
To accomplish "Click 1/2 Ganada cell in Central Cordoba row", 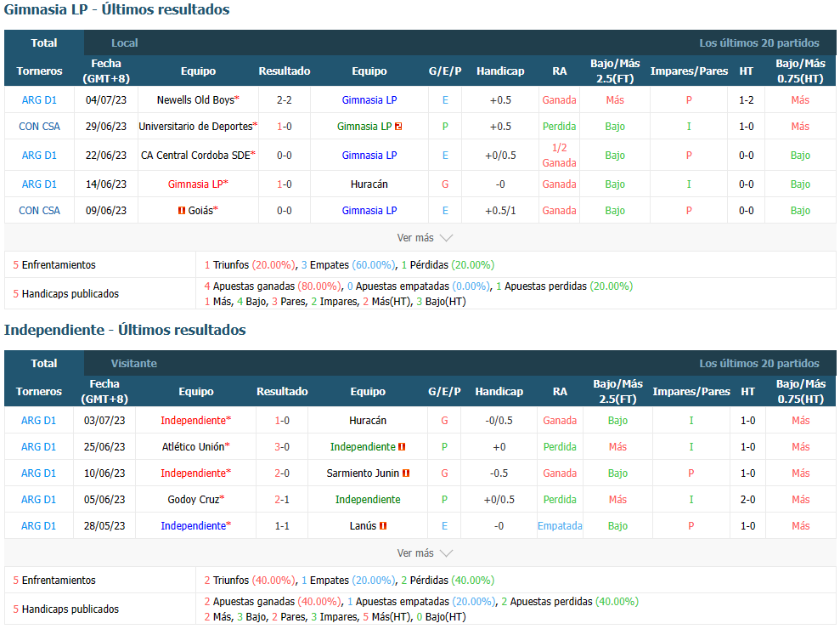I will pos(559,156).
